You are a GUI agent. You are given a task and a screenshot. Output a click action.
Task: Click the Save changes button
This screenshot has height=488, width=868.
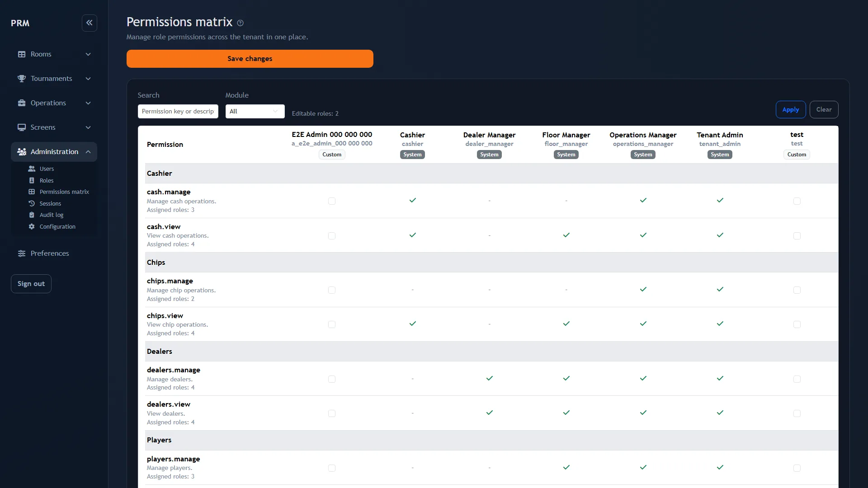(250, 59)
